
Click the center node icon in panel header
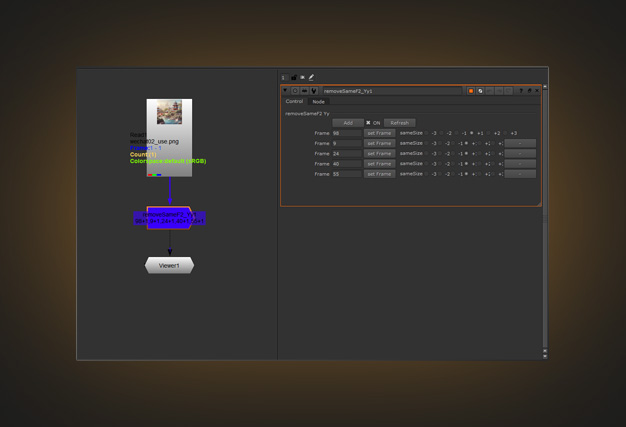pos(295,91)
